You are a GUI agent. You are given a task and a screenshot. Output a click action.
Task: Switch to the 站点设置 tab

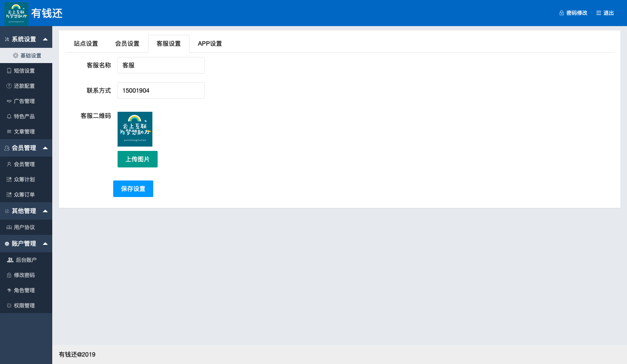point(86,43)
